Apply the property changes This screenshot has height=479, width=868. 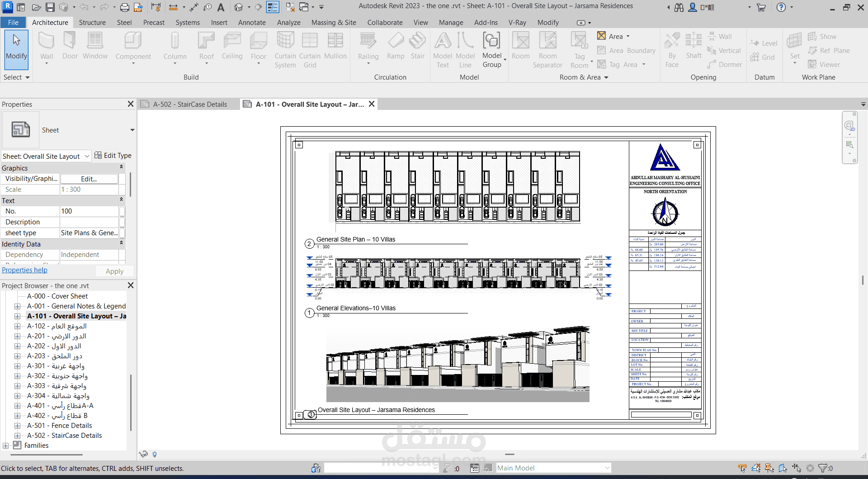point(115,271)
